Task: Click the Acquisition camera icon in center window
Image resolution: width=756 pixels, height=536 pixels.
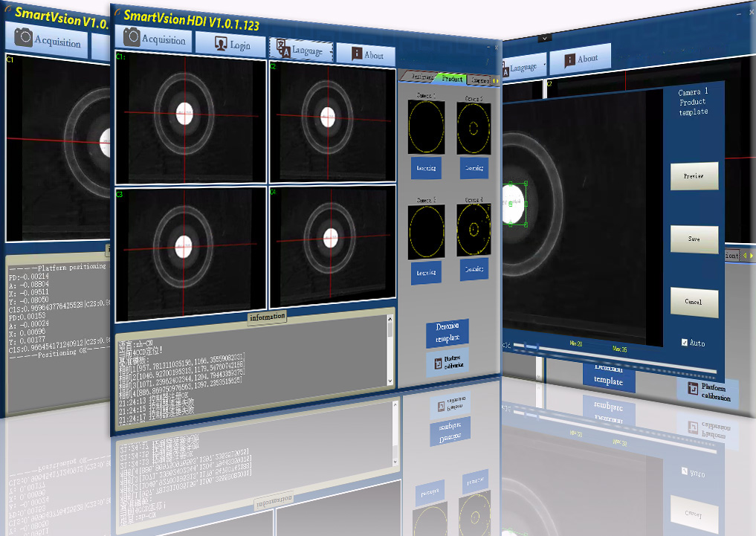Action: click(x=132, y=38)
